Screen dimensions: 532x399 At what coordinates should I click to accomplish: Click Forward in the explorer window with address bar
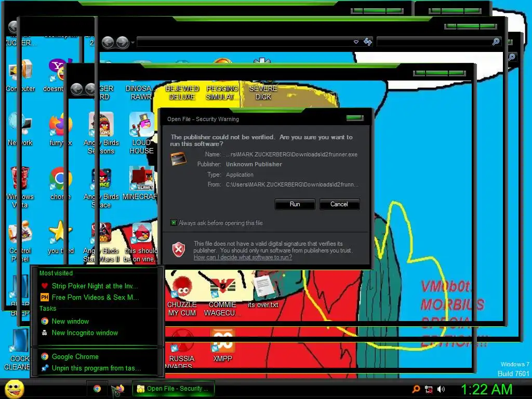[122, 43]
